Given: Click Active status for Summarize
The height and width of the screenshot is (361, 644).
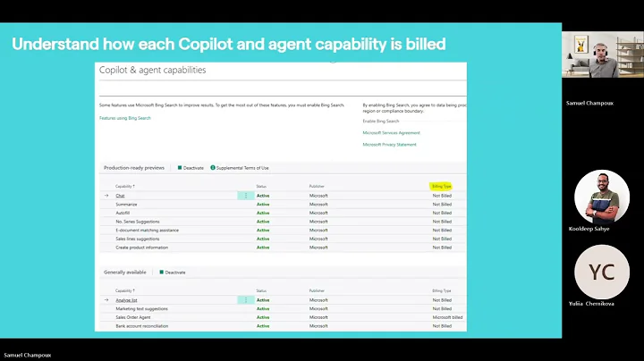Looking at the screenshot, I should 263,205.
